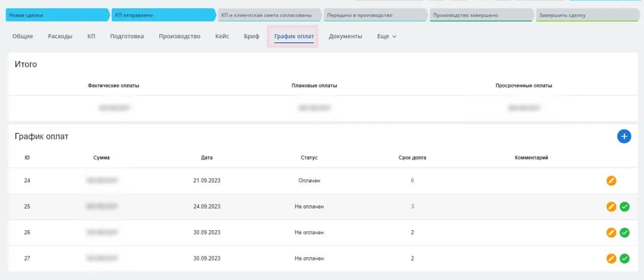Click the Статус column header
This screenshot has width=644, height=280.
(309, 158)
